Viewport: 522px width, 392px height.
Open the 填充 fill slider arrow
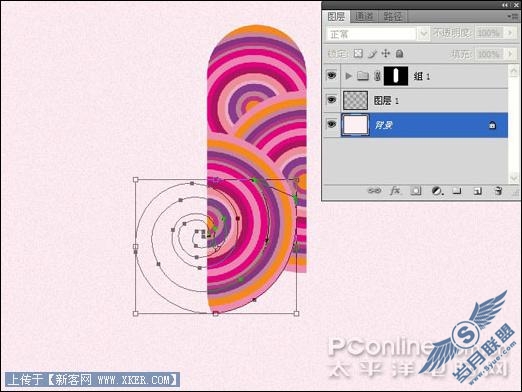coord(510,54)
